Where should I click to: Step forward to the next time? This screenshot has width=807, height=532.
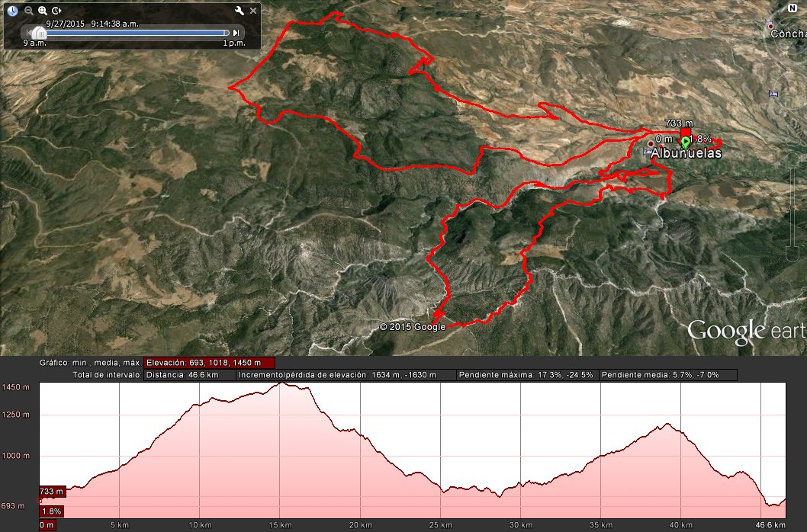coord(236,33)
